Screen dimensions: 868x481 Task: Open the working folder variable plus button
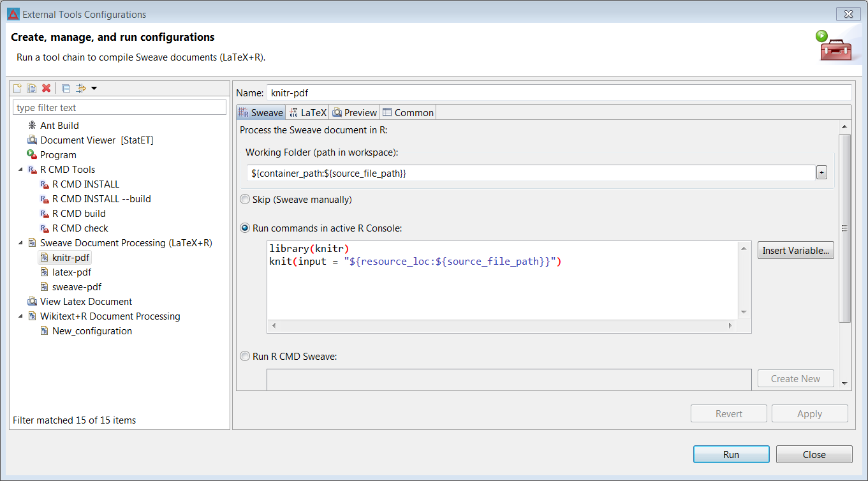pyautogui.click(x=821, y=172)
